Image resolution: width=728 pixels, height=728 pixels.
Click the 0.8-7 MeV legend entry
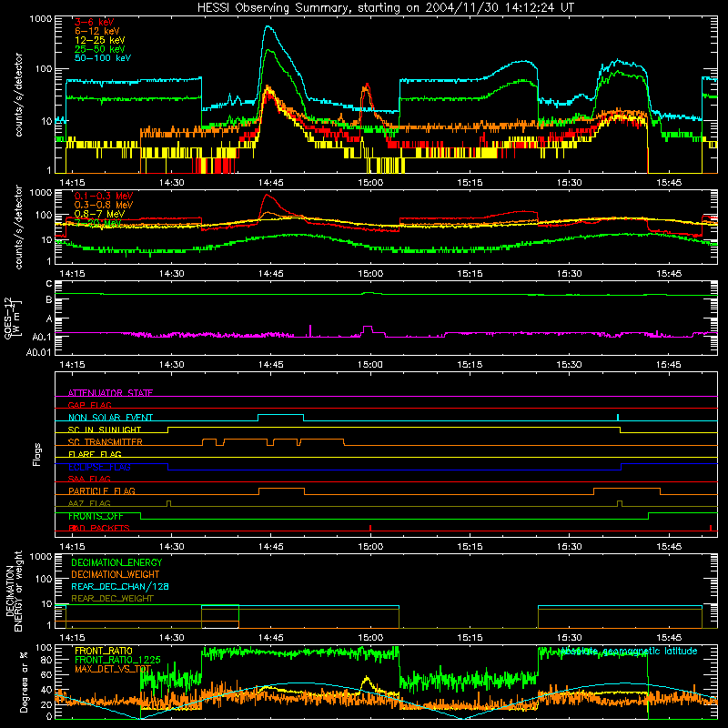pyautogui.click(x=99, y=214)
